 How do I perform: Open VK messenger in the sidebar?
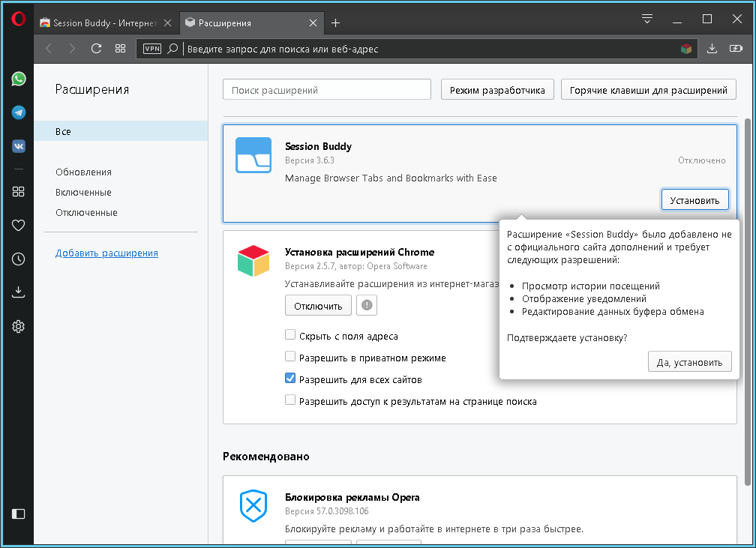19,146
